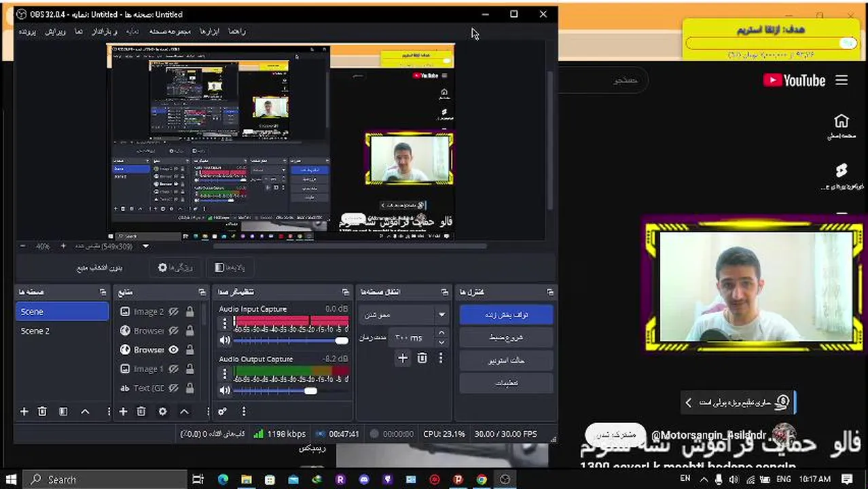Add a new source with plus icon
This screenshot has height=489, width=868.
(x=123, y=412)
